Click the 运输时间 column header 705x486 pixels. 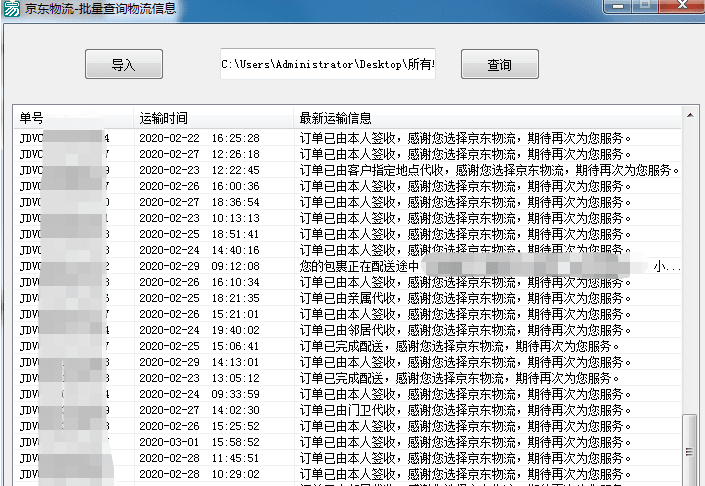pos(213,118)
